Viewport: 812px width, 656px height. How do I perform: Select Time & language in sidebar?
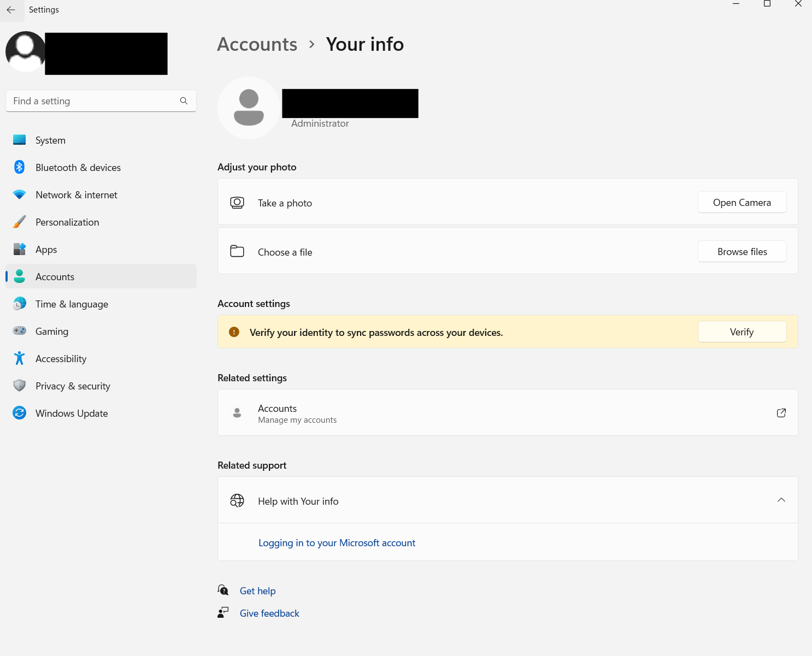(72, 304)
